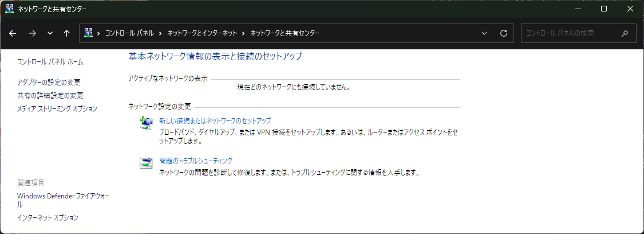Screen dimensions: 644x234
Task: Click the ブロードバンド、ダイヤルアップ setup description text
Action: coord(309,136)
